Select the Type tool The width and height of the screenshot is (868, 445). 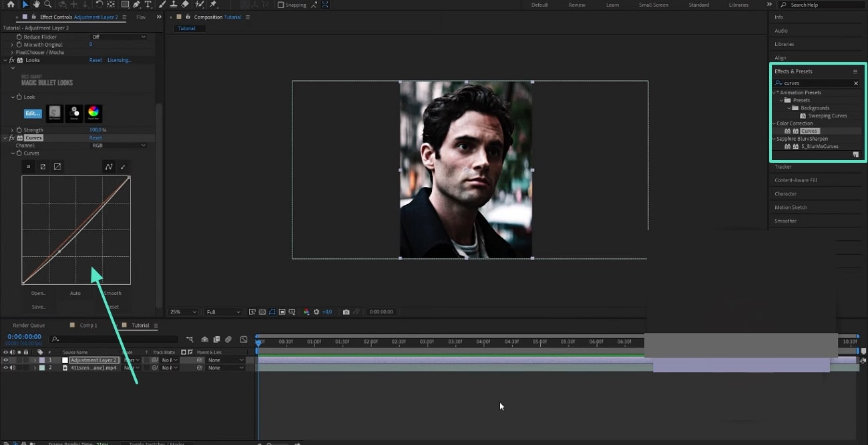pos(148,5)
